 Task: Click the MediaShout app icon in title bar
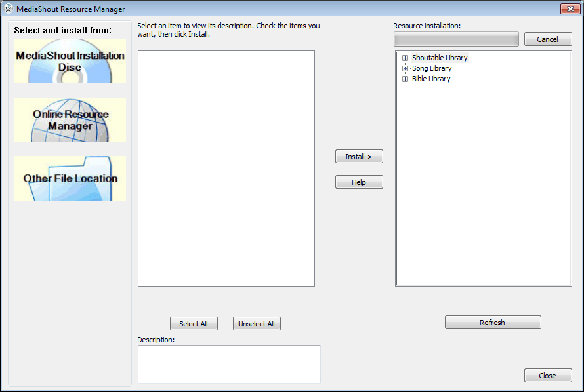(x=8, y=9)
